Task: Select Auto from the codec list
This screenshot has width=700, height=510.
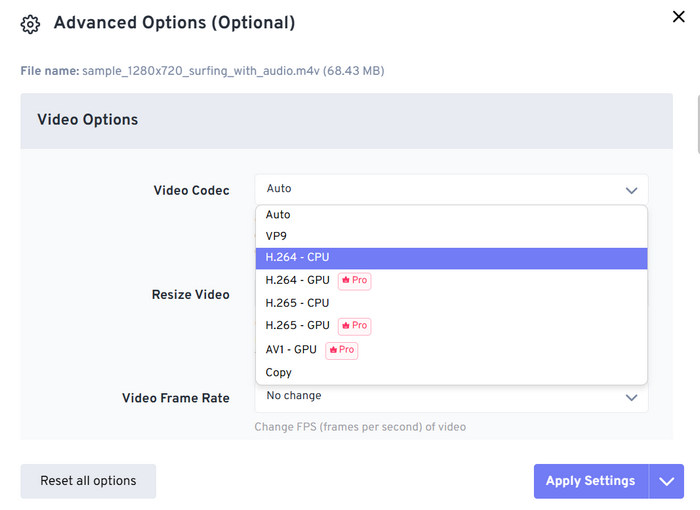Action: tap(278, 215)
